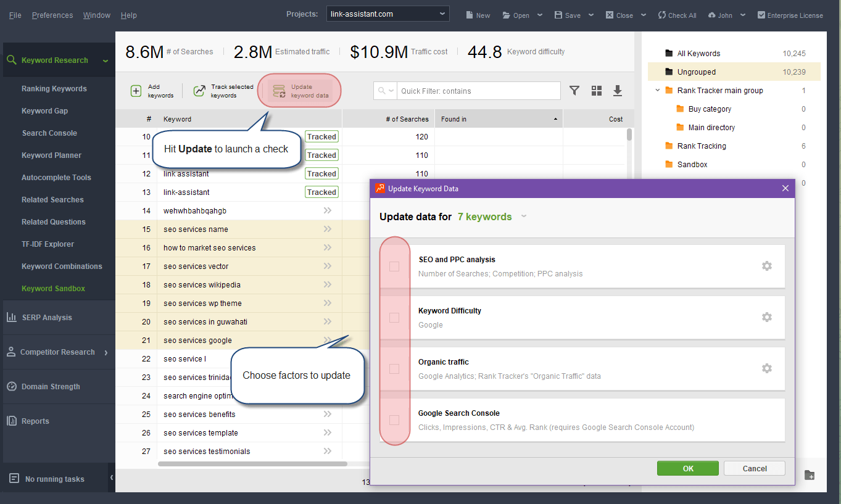
Task: Click the double chevron for wehwhbahbqahgb
Action: point(327,210)
